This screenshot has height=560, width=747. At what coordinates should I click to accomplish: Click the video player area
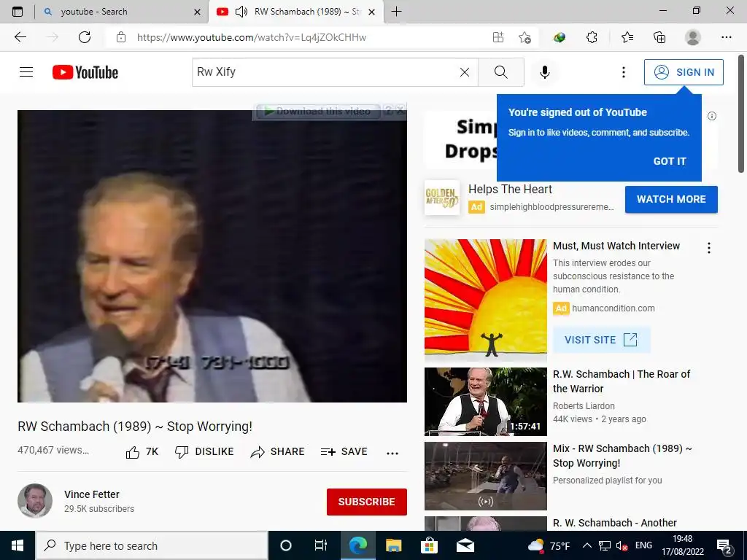[x=212, y=256]
